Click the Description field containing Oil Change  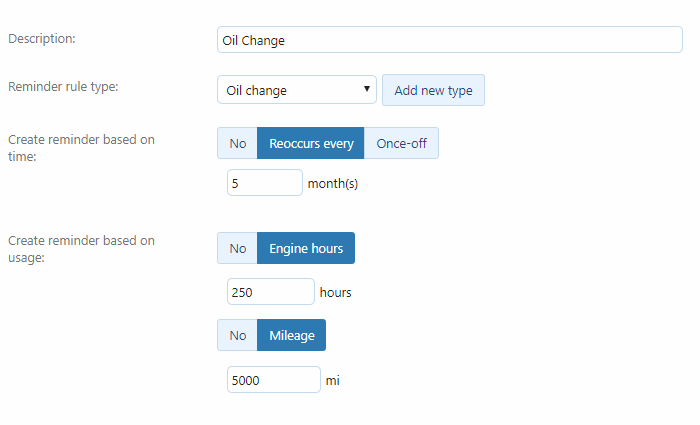coord(450,40)
